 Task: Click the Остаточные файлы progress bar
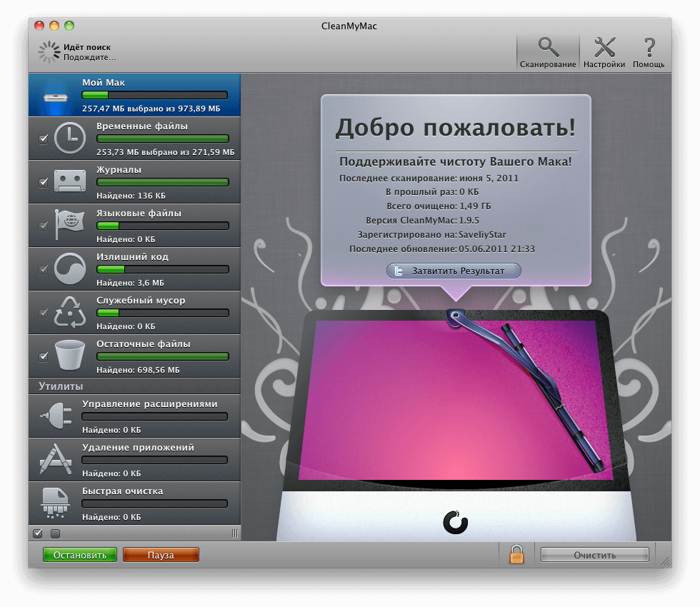point(163,356)
